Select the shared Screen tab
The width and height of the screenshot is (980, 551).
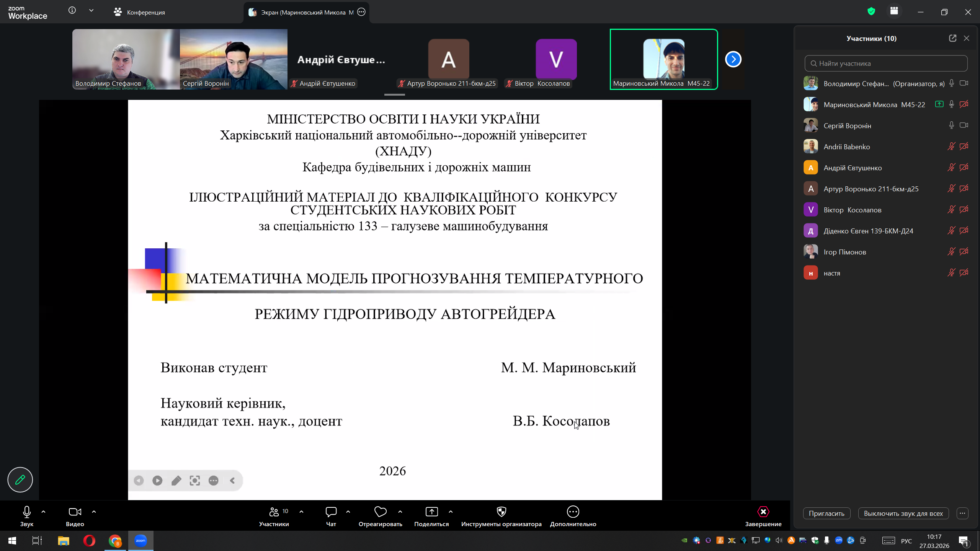coord(302,12)
